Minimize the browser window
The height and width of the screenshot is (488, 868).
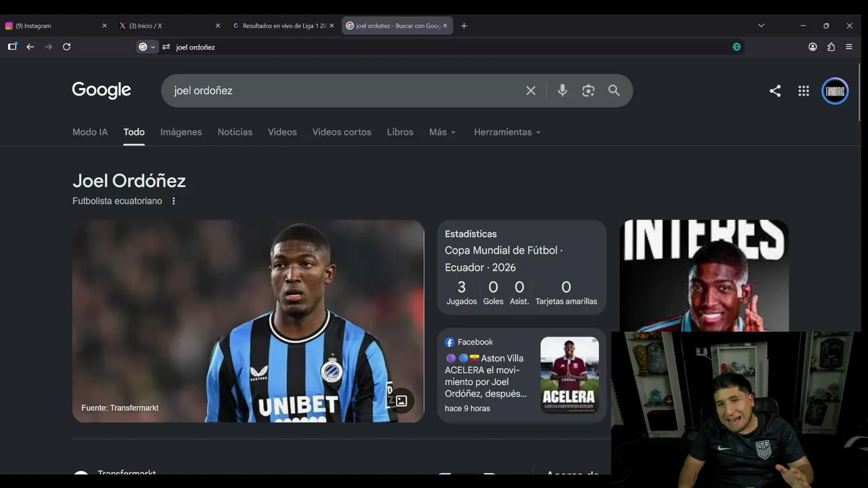[x=803, y=26]
